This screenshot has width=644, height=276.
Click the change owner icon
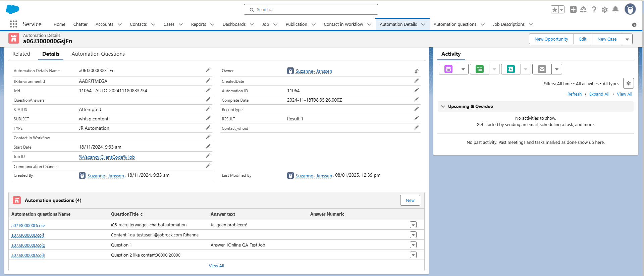coord(416,71)
